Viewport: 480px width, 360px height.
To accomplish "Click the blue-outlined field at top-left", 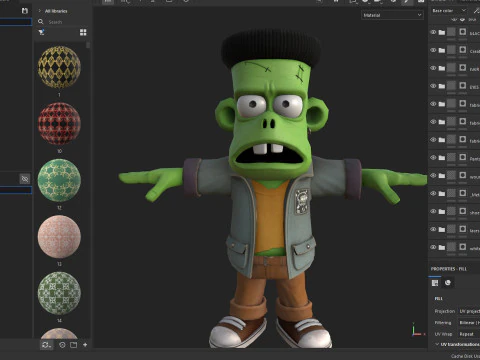I will tap(16, 22).
